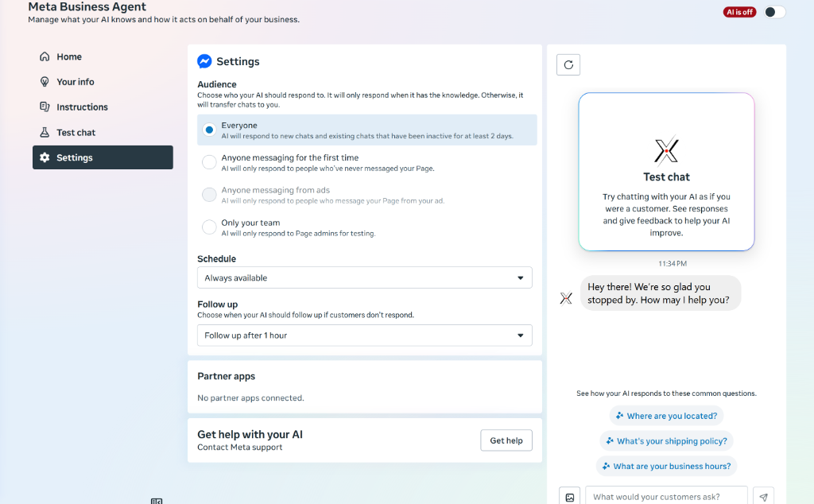Click the X logo in Test chat card
This screenshot has height=504, width=814.
pos(667,150)
